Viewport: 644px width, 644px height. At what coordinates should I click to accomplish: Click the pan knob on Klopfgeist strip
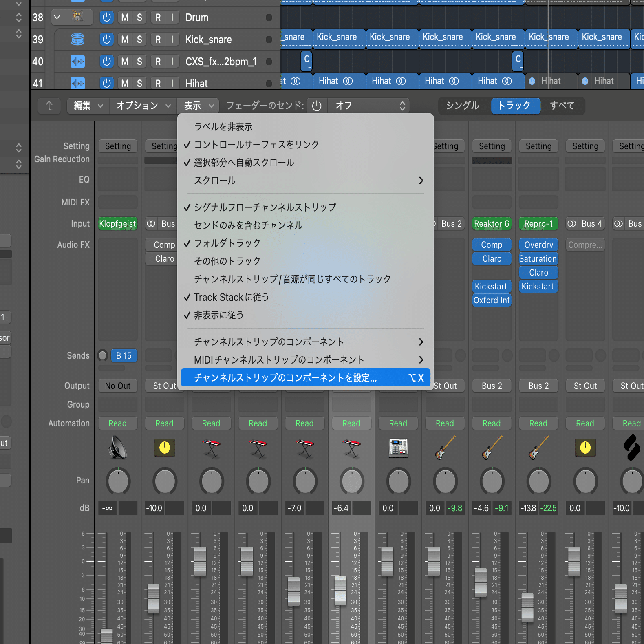118,481
